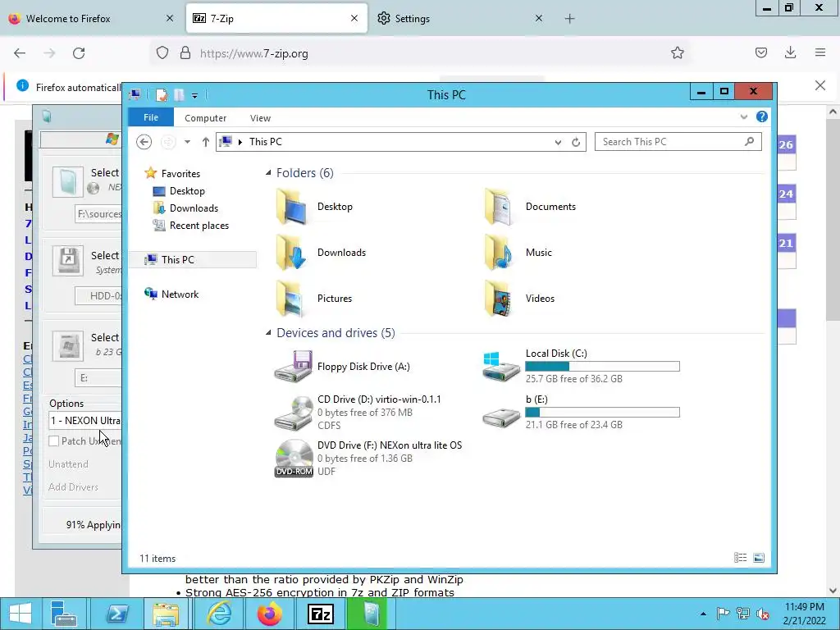Select Local Disk (C:) drive

582,367
